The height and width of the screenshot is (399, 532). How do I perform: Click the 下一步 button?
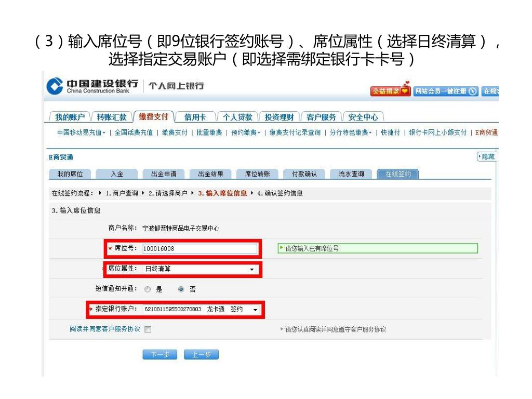coord(160,354)
